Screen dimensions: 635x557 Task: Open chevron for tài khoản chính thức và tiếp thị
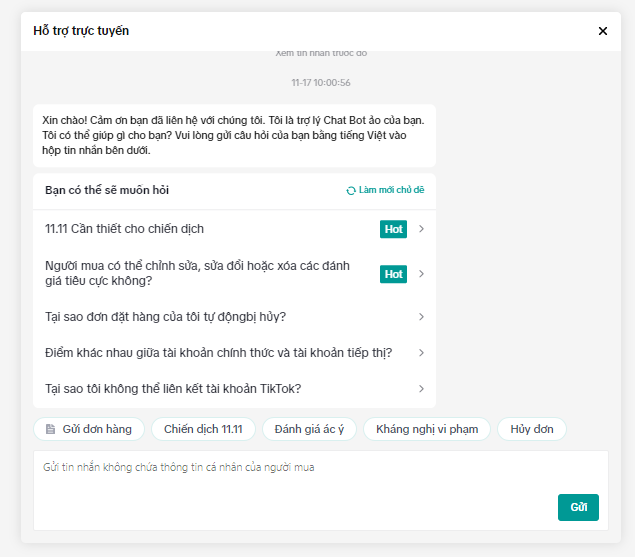pos(422,353)
